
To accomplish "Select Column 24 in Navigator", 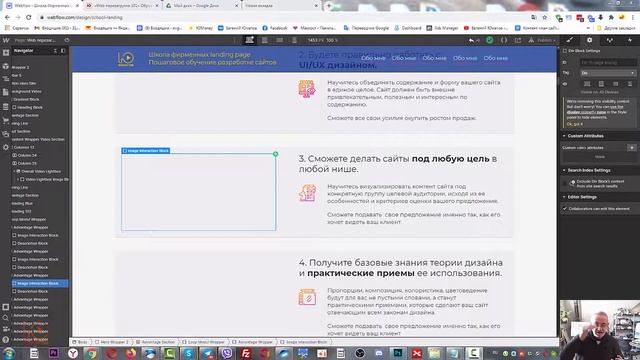I will tap(27, 156).
